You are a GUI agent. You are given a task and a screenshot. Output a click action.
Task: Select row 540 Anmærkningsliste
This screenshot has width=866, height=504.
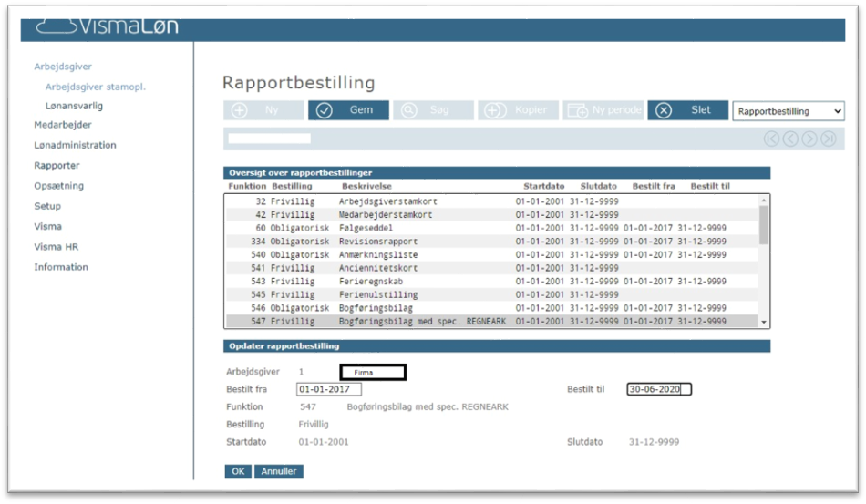click(491, 254)
